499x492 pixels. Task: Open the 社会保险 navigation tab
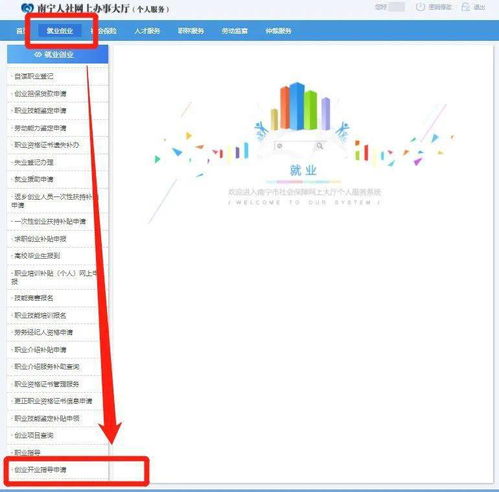pyautogui.click(x=104, y=31)
